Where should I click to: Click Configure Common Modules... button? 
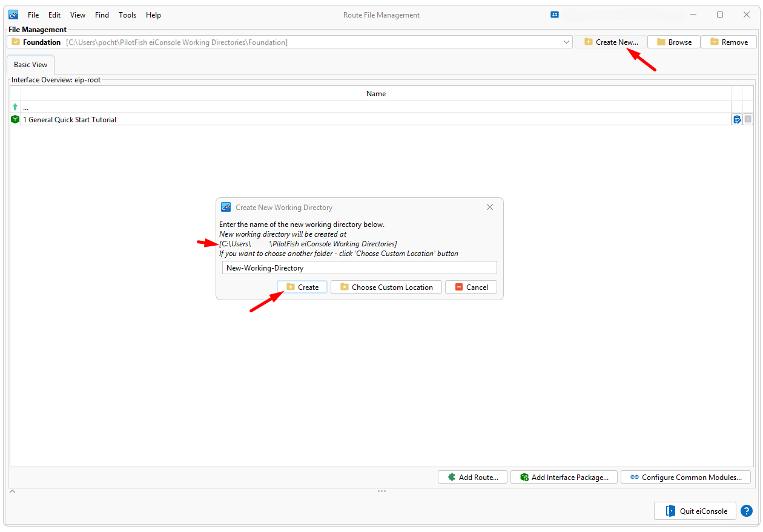point(685,477)
